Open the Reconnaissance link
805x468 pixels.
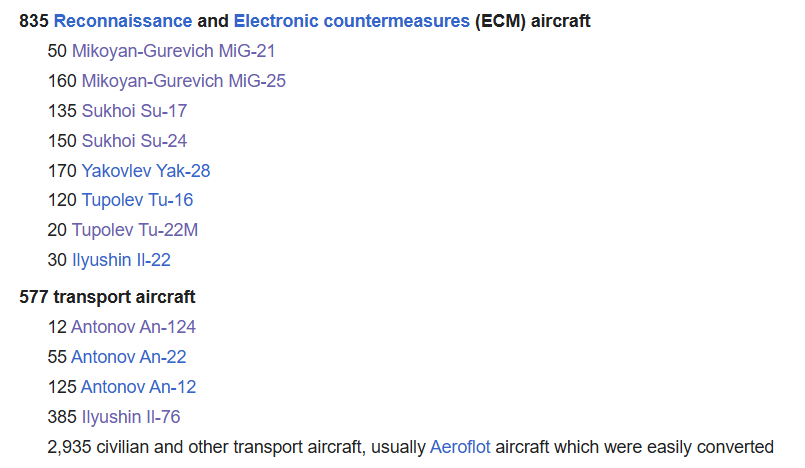pos(123,21)
